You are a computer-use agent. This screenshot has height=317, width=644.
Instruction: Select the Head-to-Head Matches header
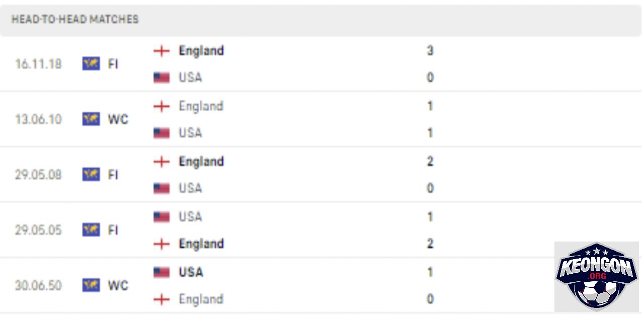(75, 20)
